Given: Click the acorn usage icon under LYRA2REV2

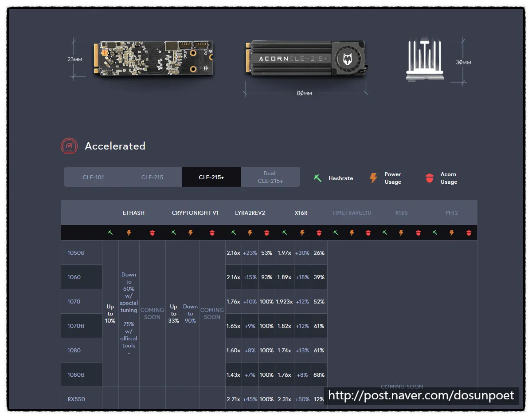Looking at the screenshot, I should point(266,233).
